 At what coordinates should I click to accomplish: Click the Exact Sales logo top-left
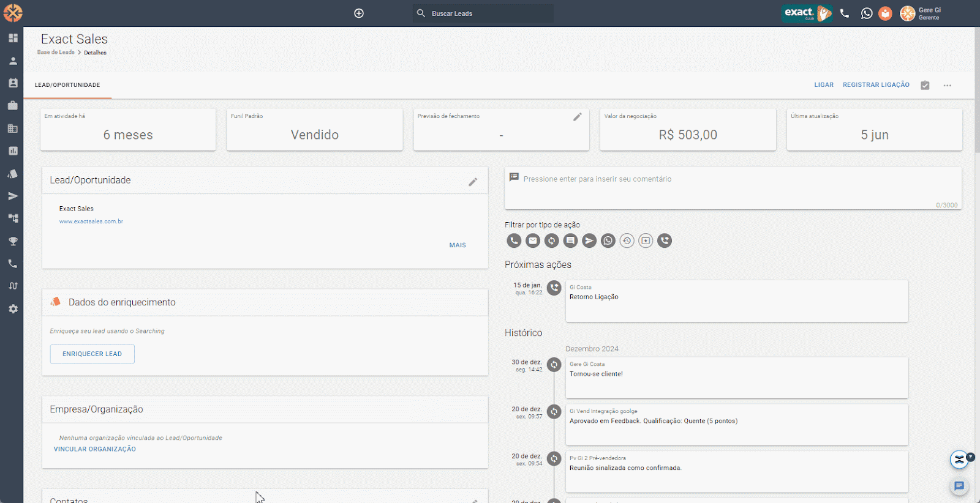click(x=13, y=13)
